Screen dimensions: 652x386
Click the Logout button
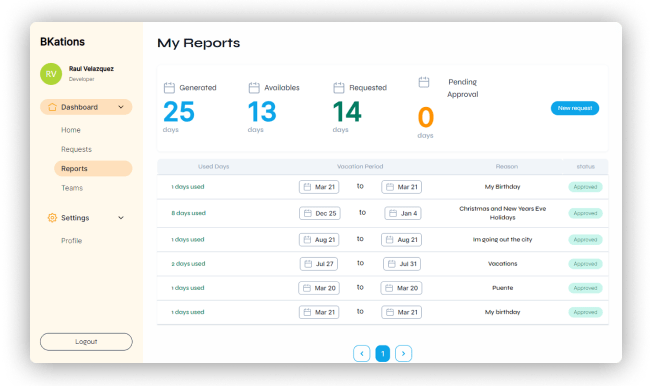tap(86, 341)
